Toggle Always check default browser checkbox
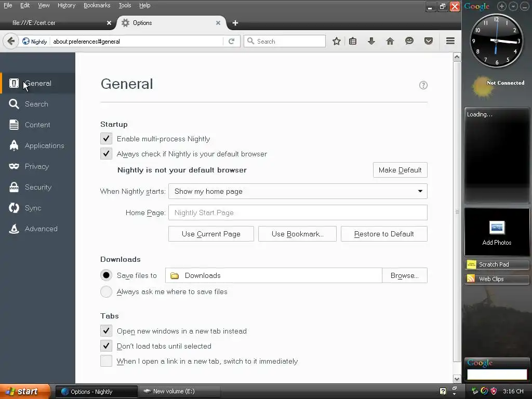The height and width of the screenshot is (399, 532). pos(106,153)
